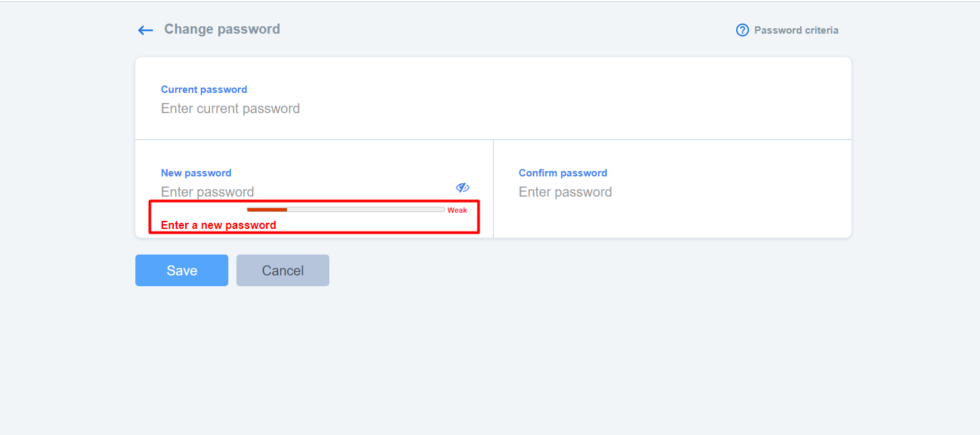Click the Weak strength indicator label

point(457,210)
